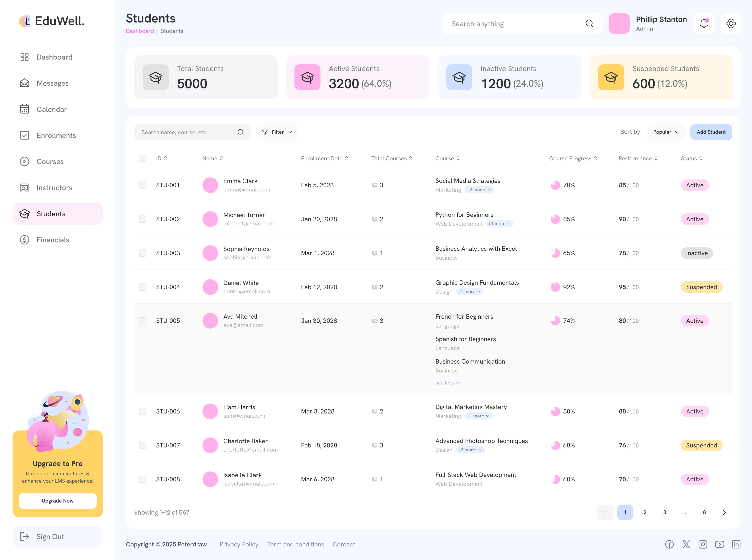Viewport: 752px width, 560px height.
Task: Open settings via gear icon
Action: click(731, 24)
